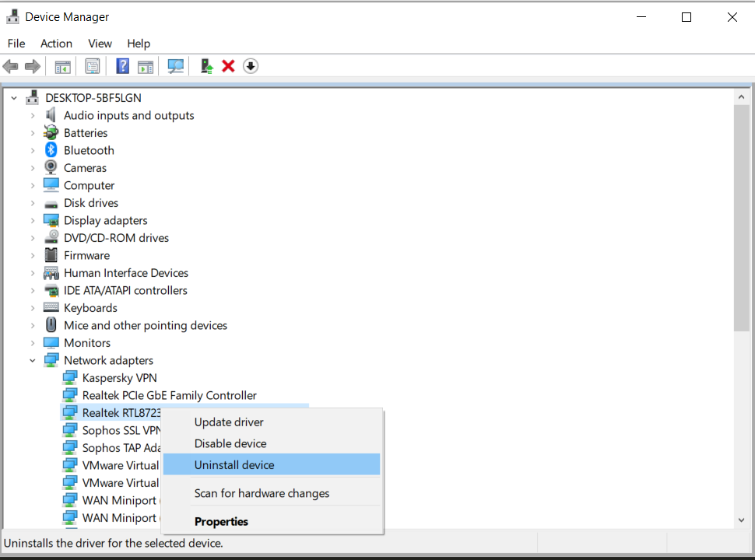Click the scrollbar down arrow

click(742, 520)
